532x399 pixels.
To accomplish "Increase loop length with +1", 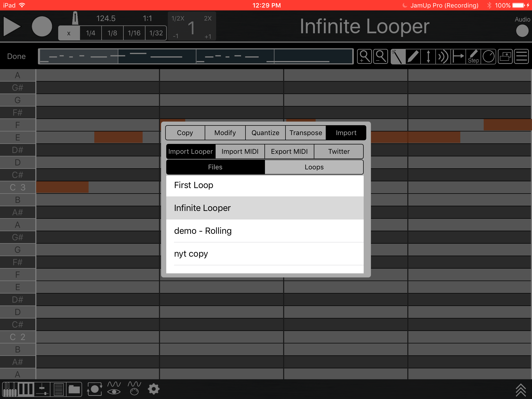I will point(208,37).
